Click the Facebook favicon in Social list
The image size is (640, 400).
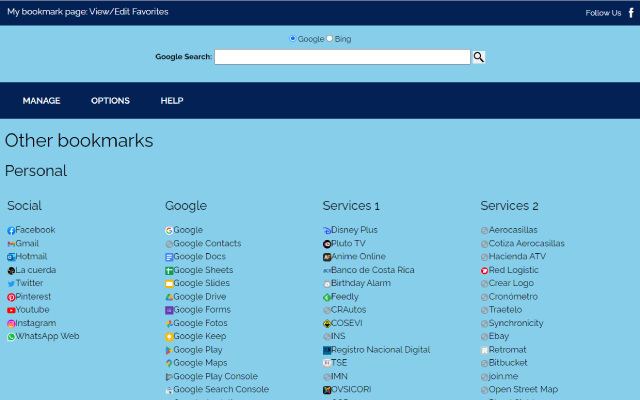(x=11, y=231)
